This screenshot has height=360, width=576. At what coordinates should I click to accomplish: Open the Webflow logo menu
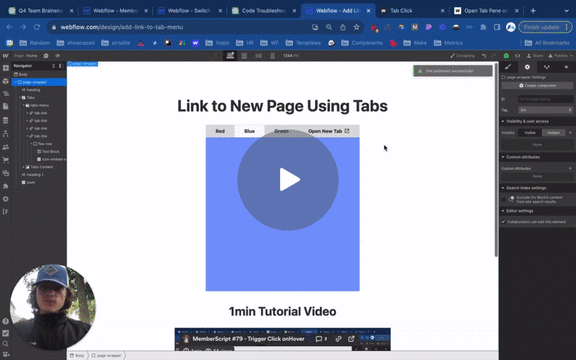click(6, 56)
